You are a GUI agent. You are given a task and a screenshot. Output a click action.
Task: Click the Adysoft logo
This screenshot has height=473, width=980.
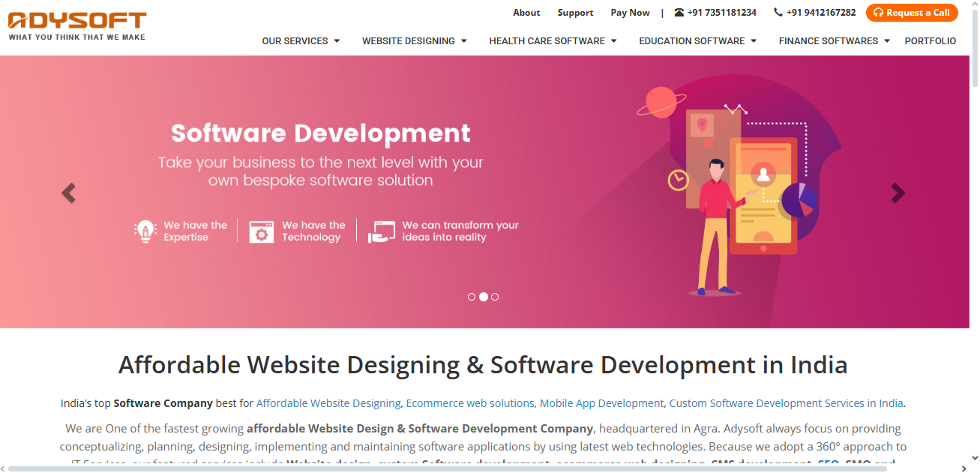[x=77, y=25]
